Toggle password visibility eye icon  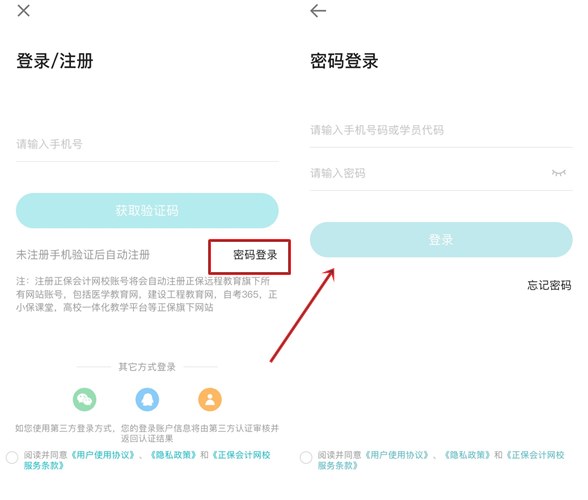click(558, 173)
